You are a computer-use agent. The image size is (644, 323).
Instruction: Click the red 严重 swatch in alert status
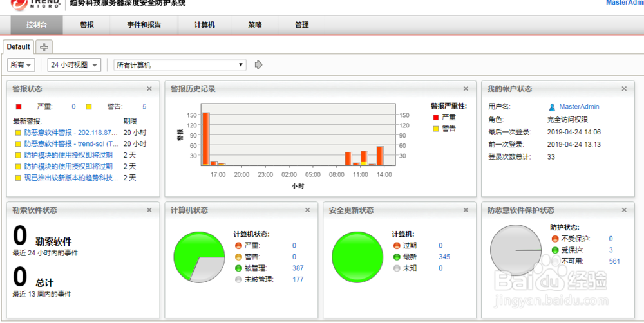coord(19,107)
